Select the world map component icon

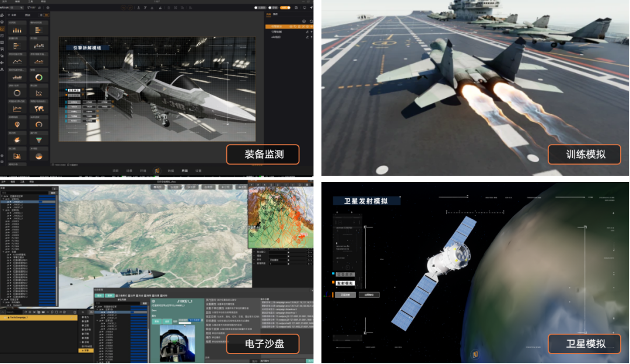(38, 108)
